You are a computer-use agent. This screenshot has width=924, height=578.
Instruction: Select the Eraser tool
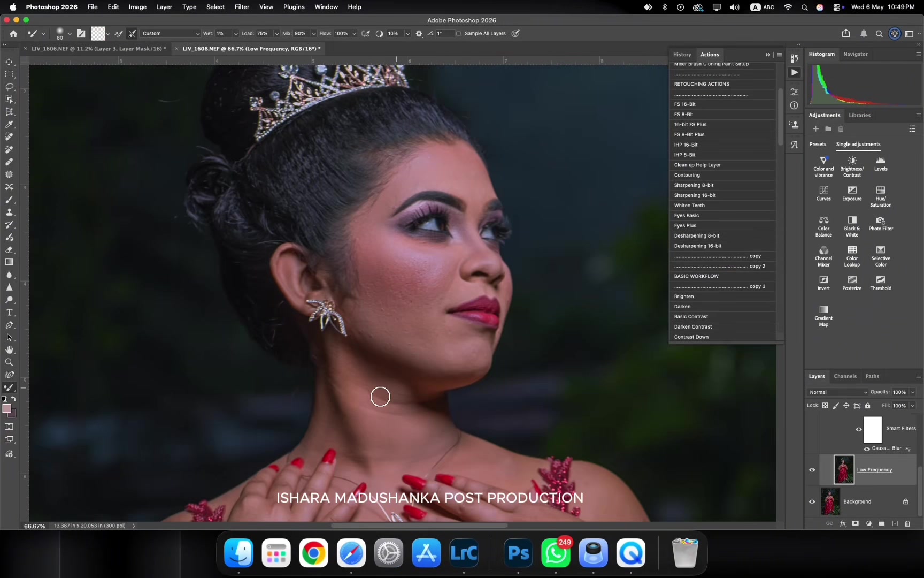tap(9, 249)
